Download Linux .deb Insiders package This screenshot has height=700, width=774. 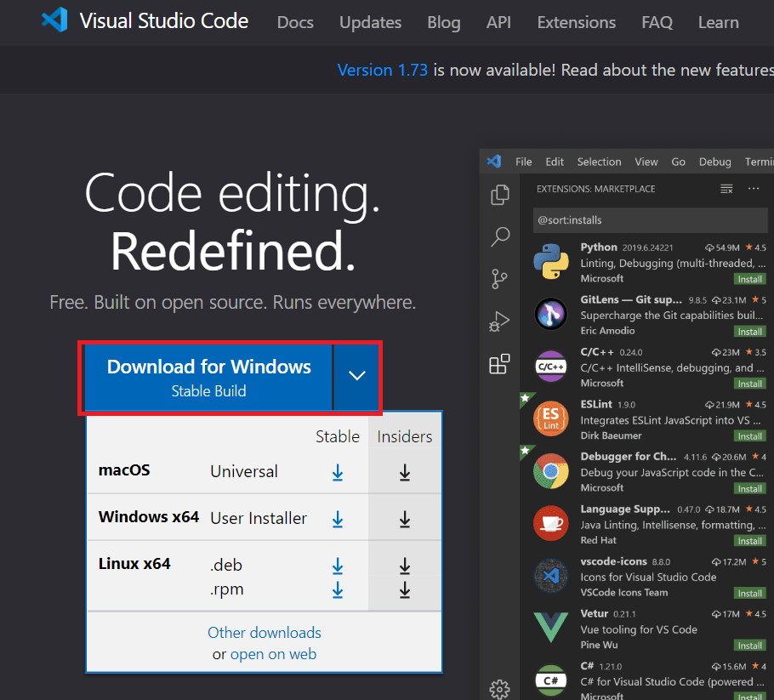[x=405, y=566]
